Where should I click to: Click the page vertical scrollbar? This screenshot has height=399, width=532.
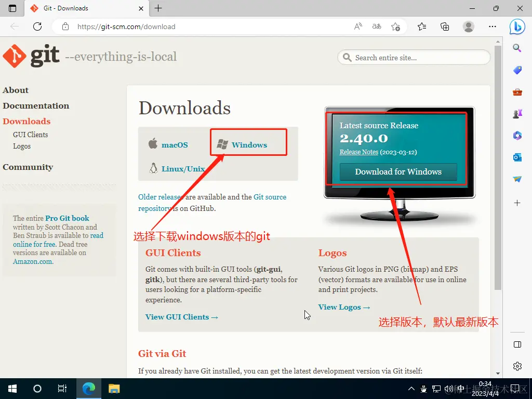498,168
